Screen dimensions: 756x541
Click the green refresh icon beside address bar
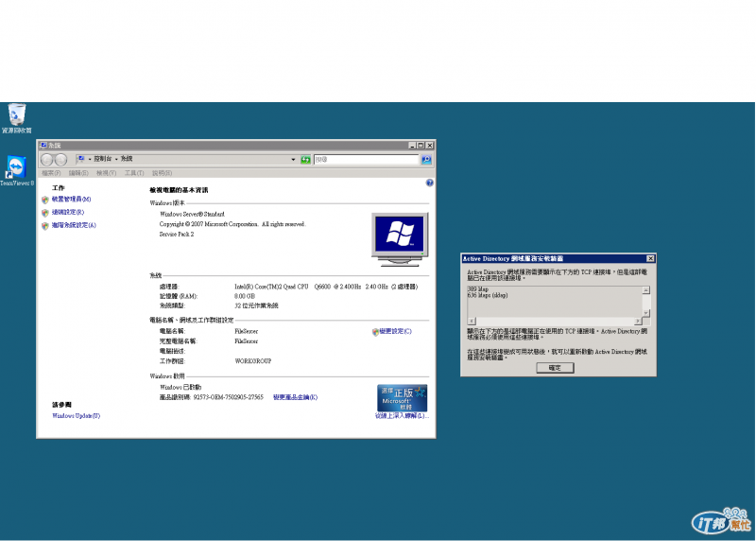point(305,160)
